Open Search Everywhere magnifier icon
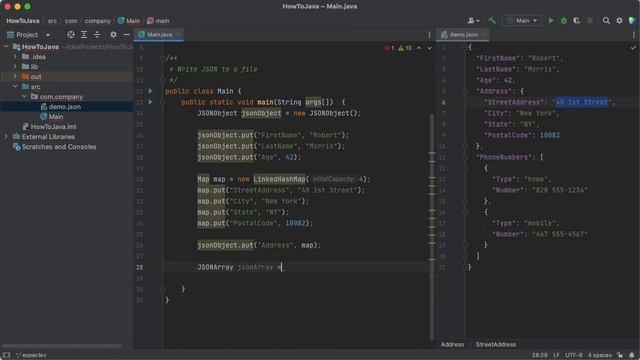The width and height of the screenshot is (640, 360). pos(606,20)
